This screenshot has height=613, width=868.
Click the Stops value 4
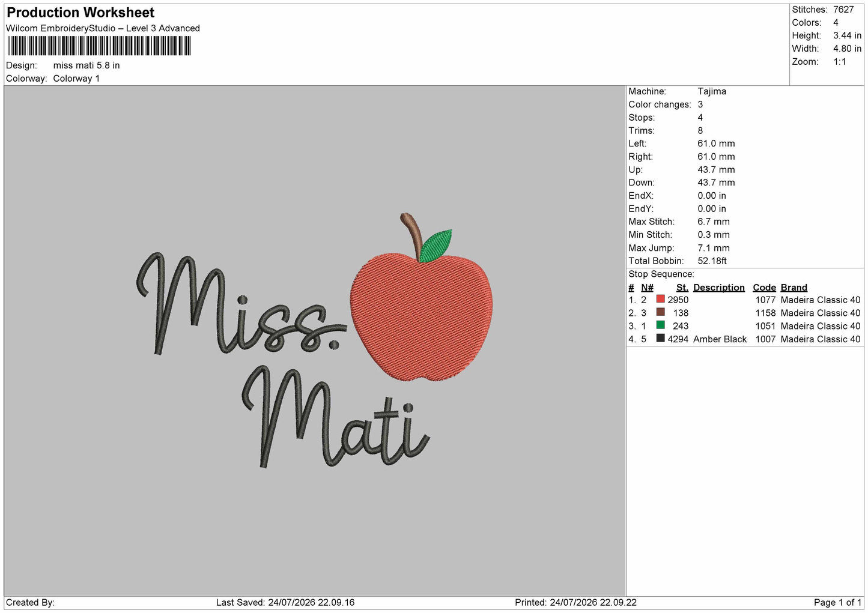(x=700, y=118)
